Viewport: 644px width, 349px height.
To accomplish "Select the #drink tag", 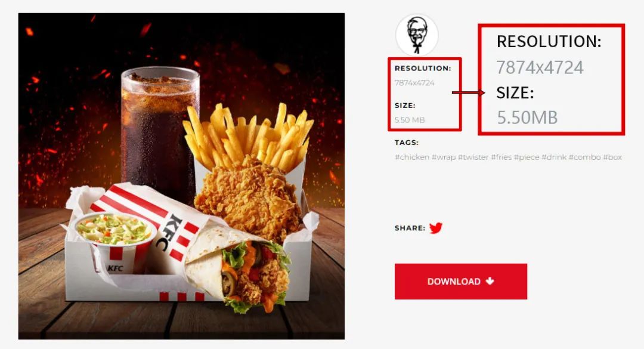I will [x=553, y=157].
